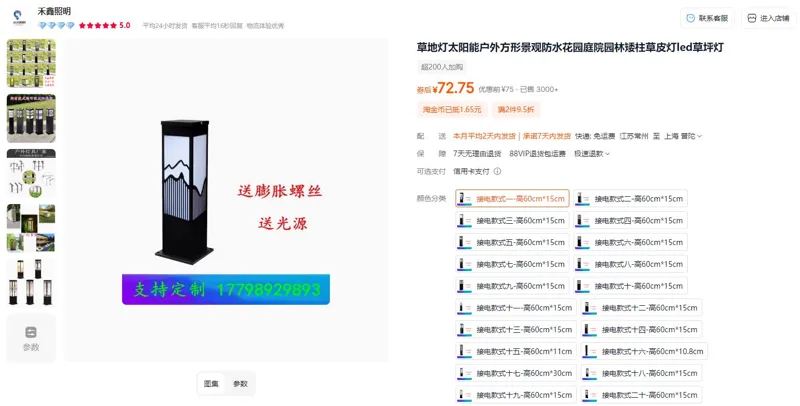Click the blue diamond store level icons

tap(56, 26)
